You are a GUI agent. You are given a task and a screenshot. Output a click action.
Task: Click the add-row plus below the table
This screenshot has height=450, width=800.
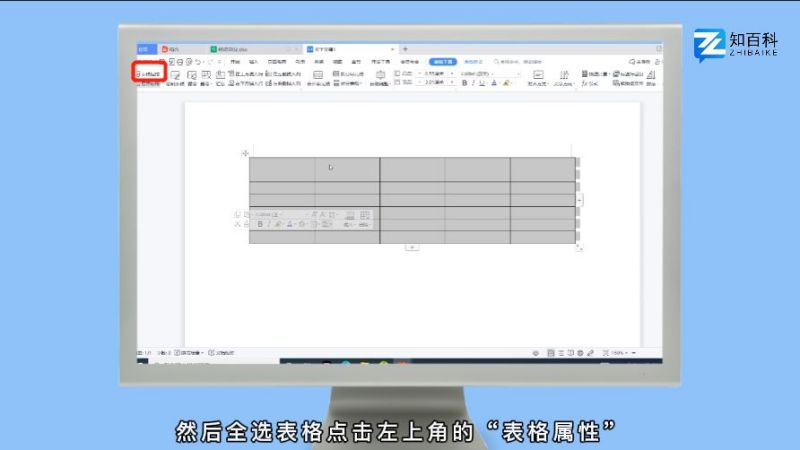pyautogui.click(x=411, y=247)
